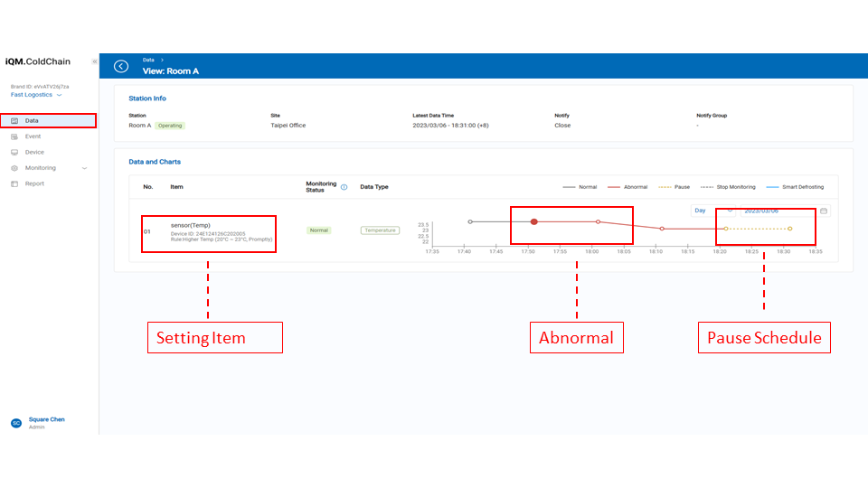Collapse the sidebar with the double-chevron icon
Screen dimensions: 868x488
click(94, 61)
